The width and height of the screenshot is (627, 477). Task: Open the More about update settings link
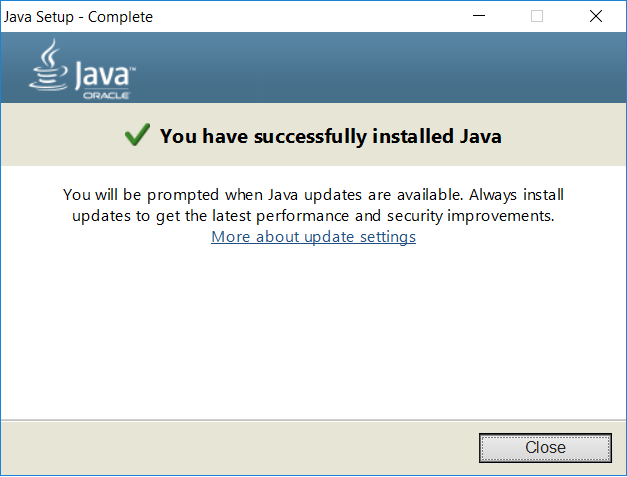pyautogui.click(x=314, y=237)
